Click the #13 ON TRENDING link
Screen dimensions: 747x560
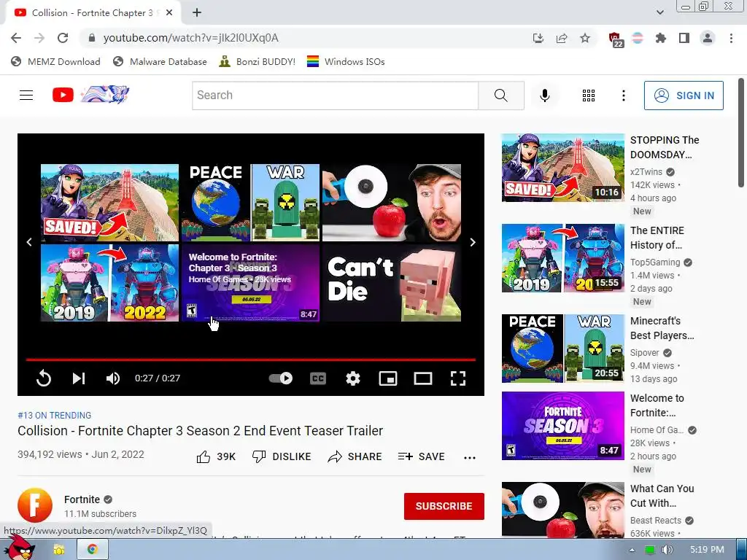54,415
